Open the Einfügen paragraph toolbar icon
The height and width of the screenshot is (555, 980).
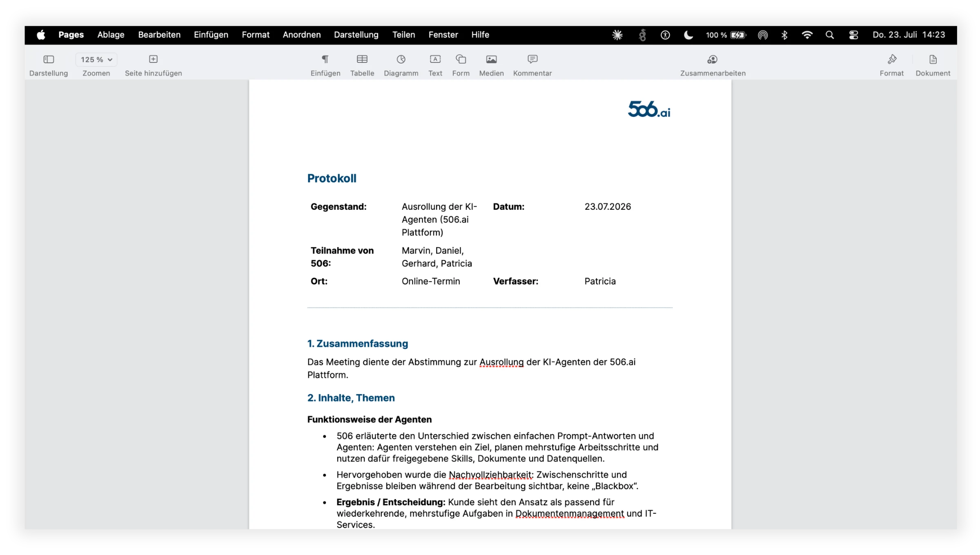point(325,60)
